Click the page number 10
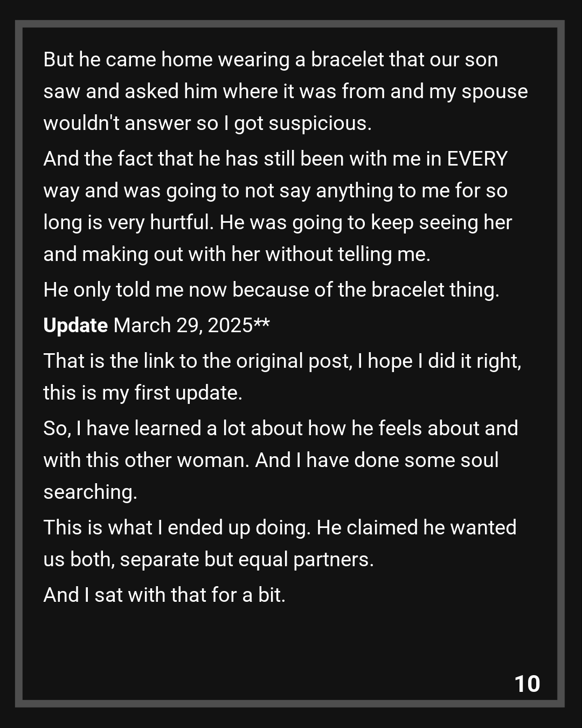Viewport: 582px width, 728px height. tap(527, 684)
